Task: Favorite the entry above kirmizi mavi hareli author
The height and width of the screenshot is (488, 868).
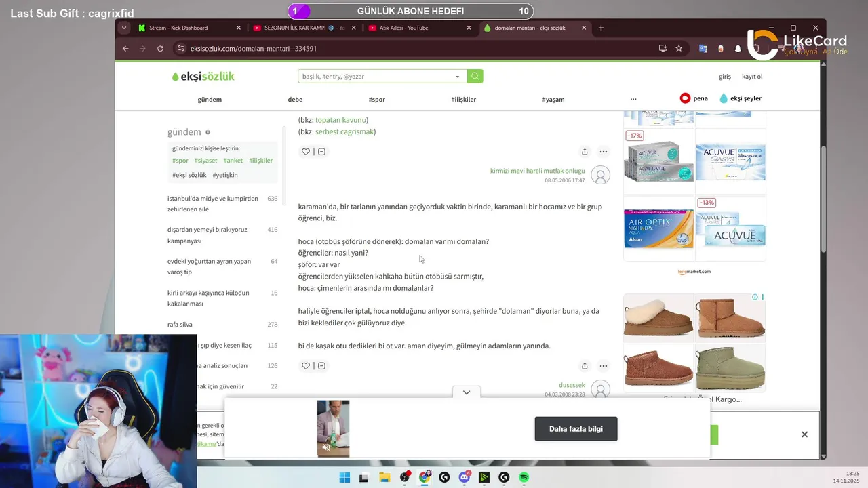Action: tap(306, 152)
